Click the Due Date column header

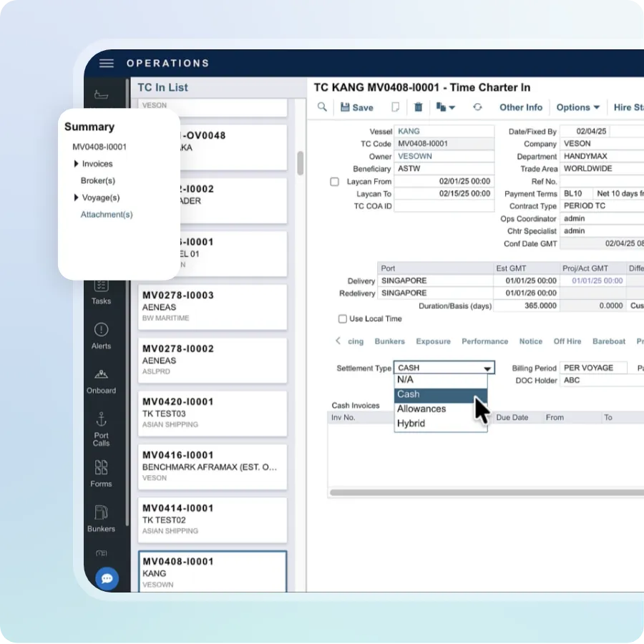pyautogui.click(x=512, y=417)
